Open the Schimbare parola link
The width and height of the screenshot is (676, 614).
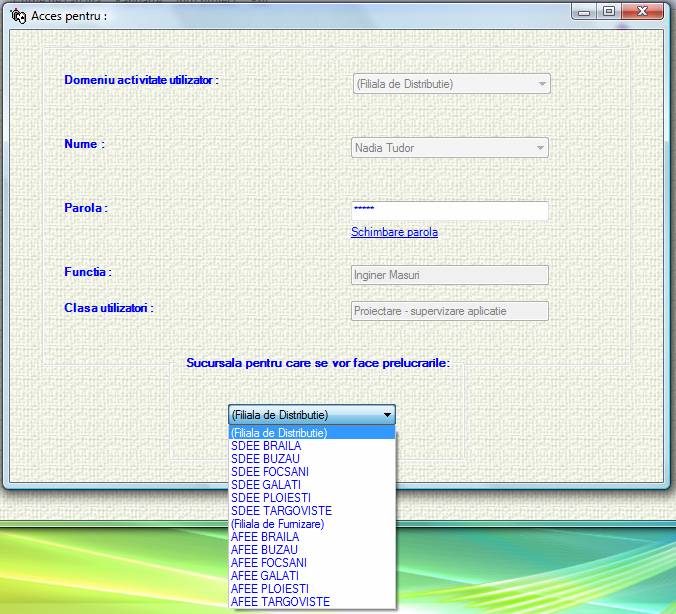[x=394, y=232]
